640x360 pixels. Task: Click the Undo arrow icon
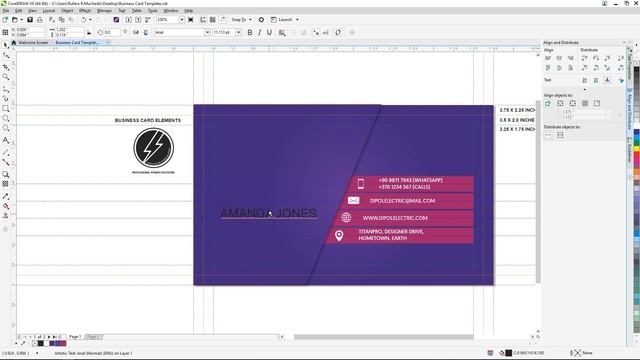click(84, 20)
